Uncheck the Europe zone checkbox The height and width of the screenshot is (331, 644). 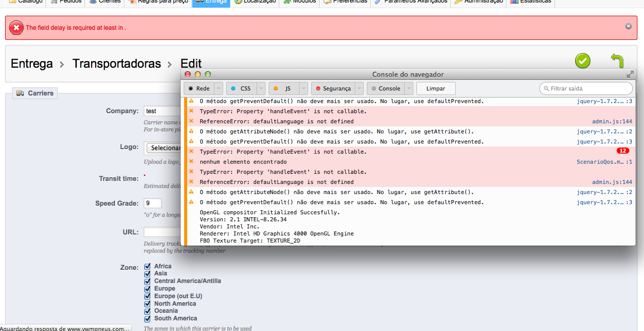click(148, 289)
